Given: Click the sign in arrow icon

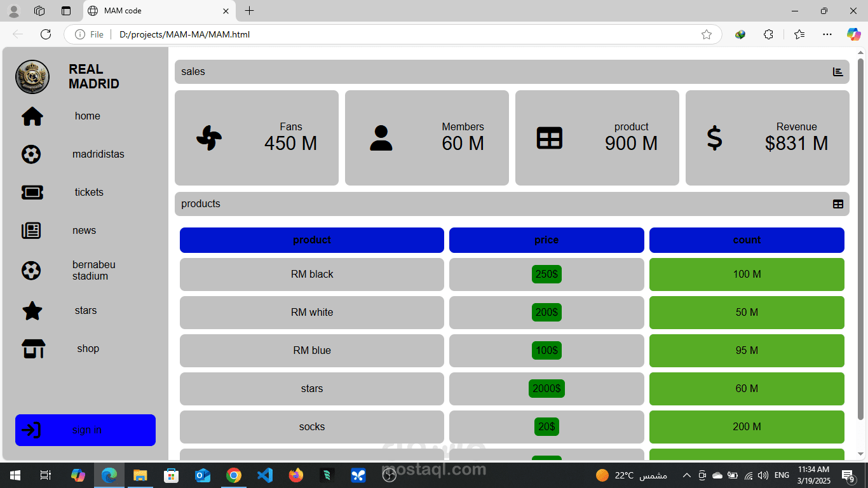Looking at the screenshot, I should point(31,430).
